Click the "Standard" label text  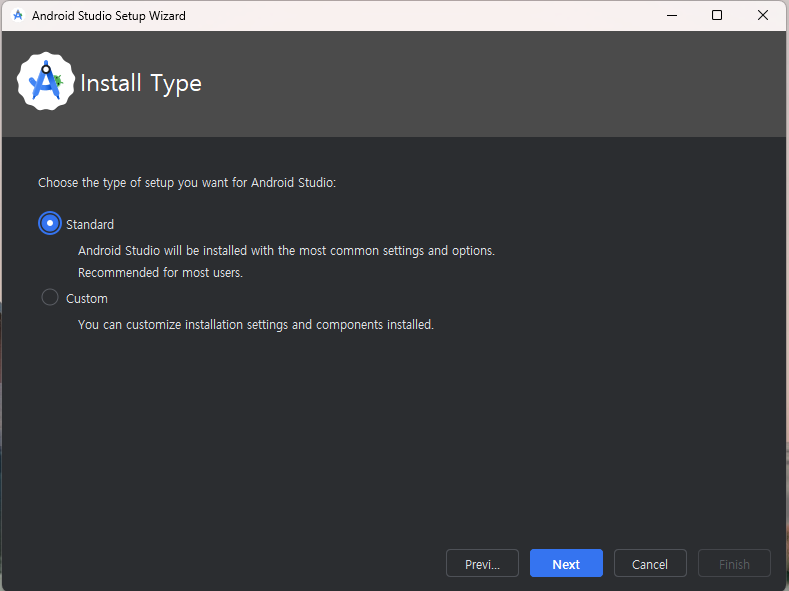tap(90, 224)
